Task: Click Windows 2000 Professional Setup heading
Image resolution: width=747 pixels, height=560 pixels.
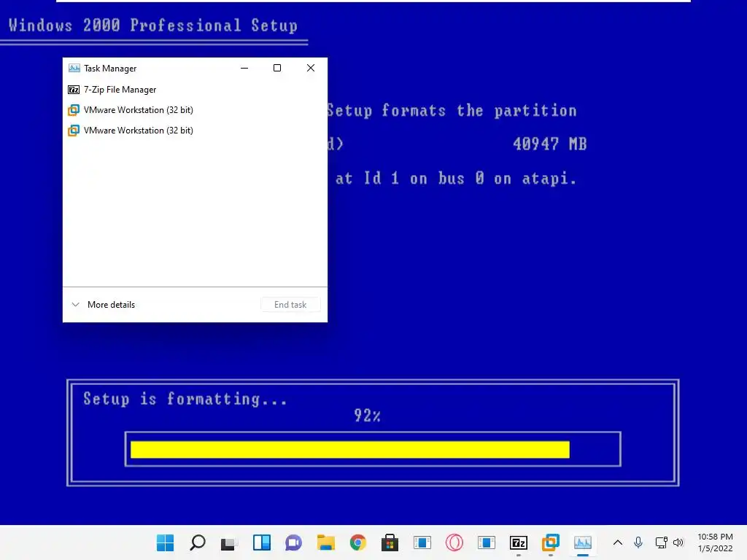Action: pos(153,26)
